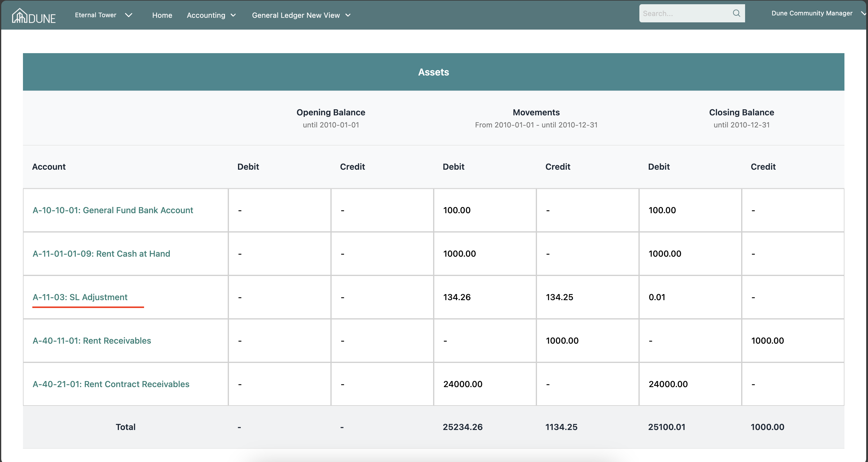
Task: Open the A-11-03 SL Adjustment account
Action: tap(80, 297)
